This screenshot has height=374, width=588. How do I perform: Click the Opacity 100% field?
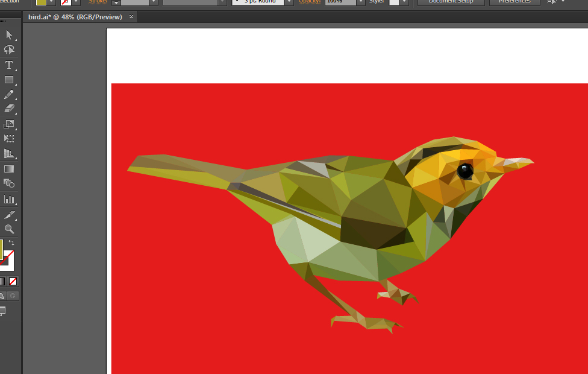pos(340,1)
